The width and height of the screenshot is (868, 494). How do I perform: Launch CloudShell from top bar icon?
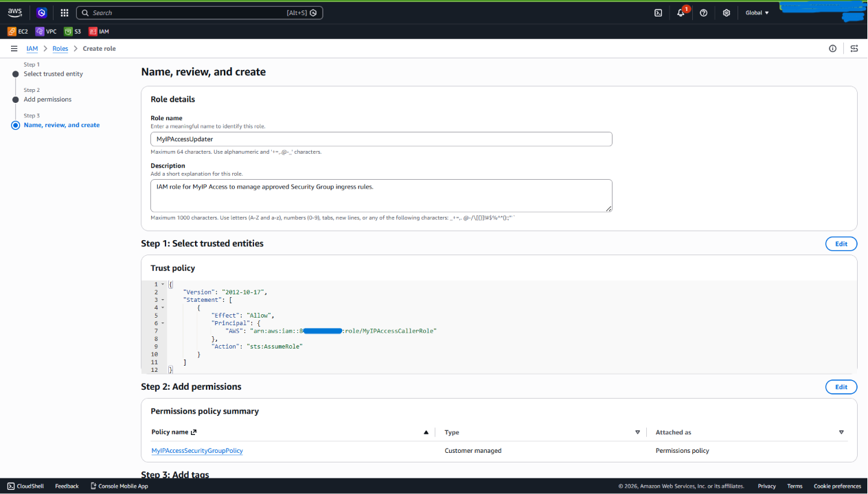658,12
